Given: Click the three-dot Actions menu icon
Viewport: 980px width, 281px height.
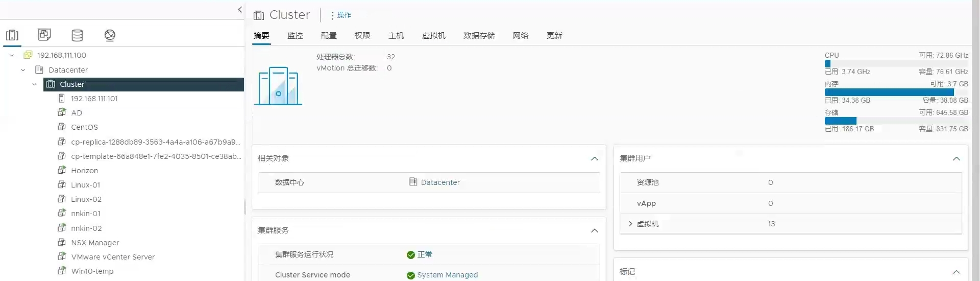Looking at the screenshot, I should [332, 15].
